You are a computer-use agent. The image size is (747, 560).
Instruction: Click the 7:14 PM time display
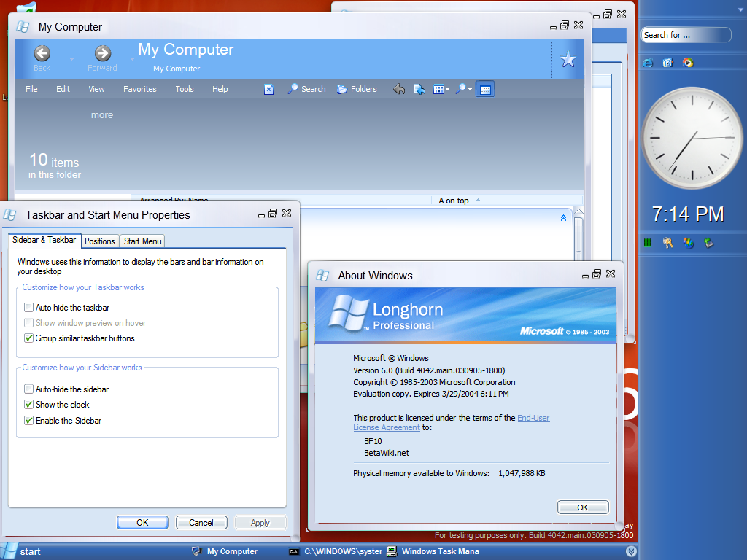687,214
